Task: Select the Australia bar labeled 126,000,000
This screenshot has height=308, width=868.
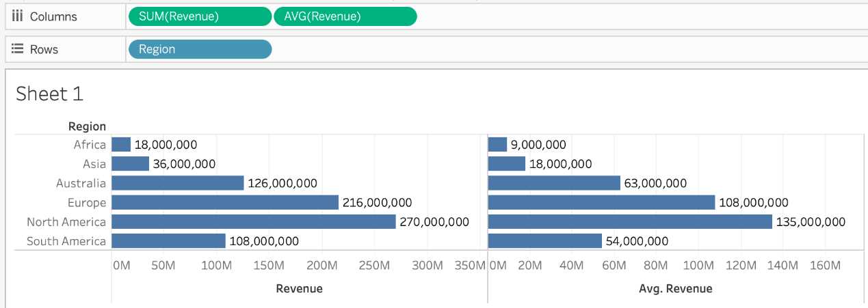Action: pos(177,183)
